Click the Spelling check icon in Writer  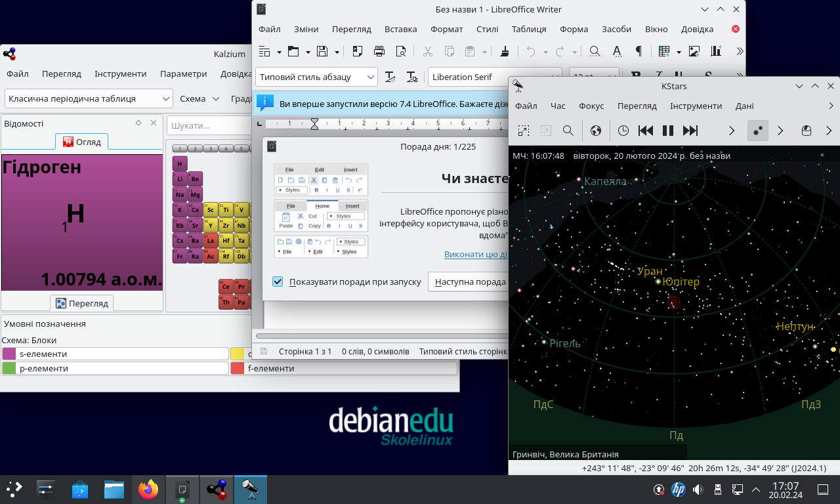617,51
